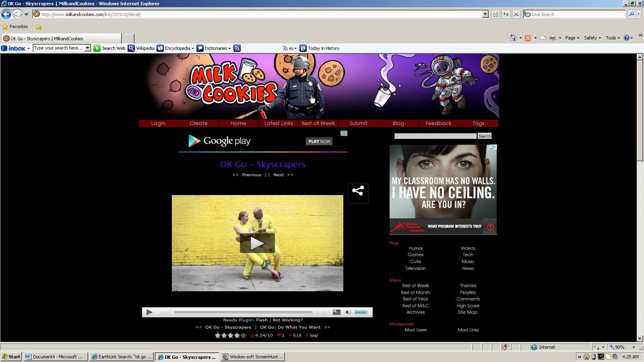Screen dimensions: 644x362
Task: Open the Read Mail envelope icon
Action: [x=543, y=38]
